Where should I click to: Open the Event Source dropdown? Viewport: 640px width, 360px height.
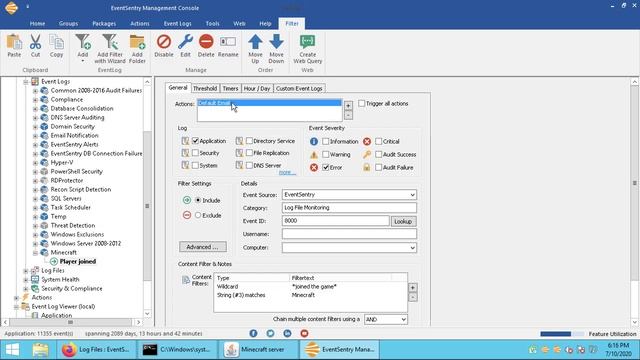coord(412,195)
